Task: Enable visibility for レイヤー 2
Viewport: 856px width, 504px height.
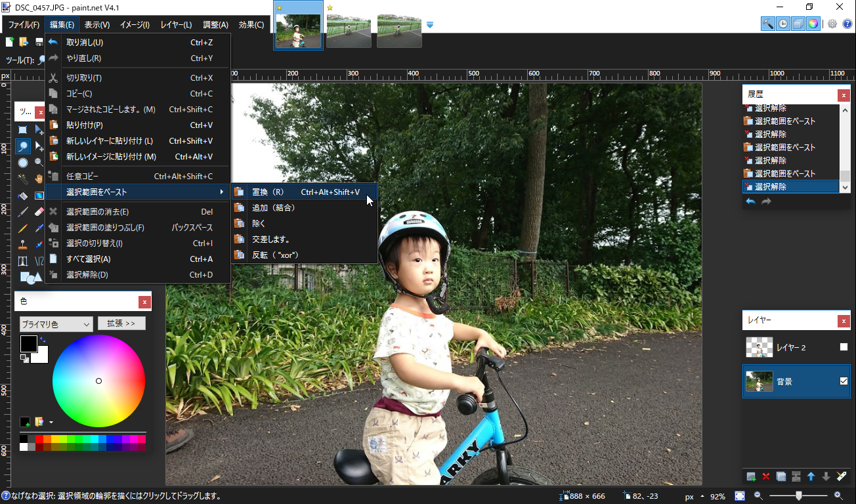Action: pyautogui.click(x=844, y=347)
